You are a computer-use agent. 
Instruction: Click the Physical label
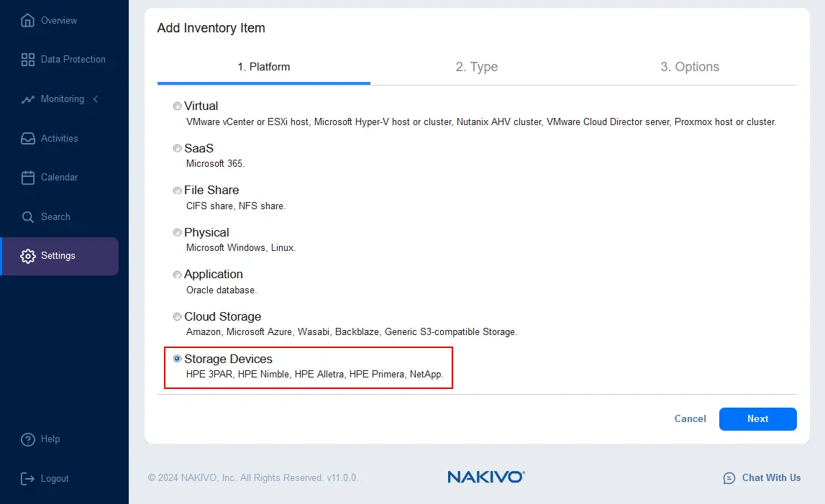click(206, 232)
